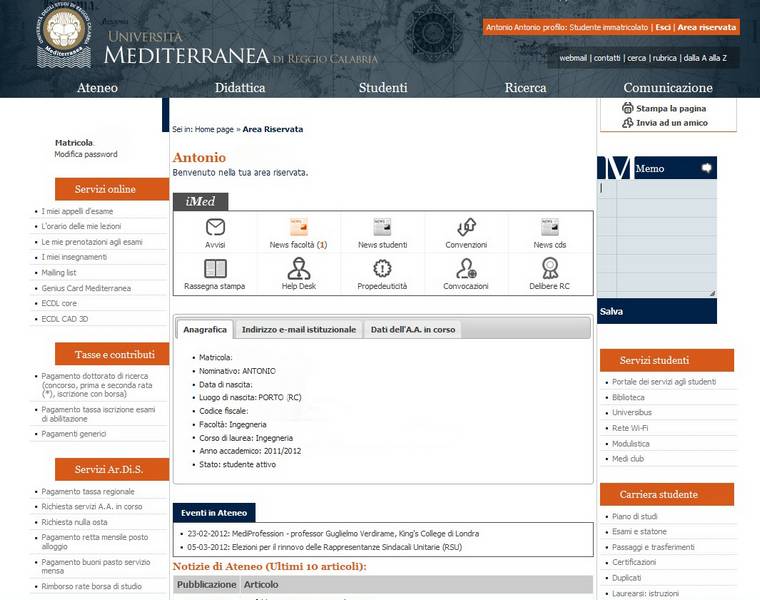760x600 pixels.
Task: Switch to the Anagrafica tab
Action: coord(205,330)
